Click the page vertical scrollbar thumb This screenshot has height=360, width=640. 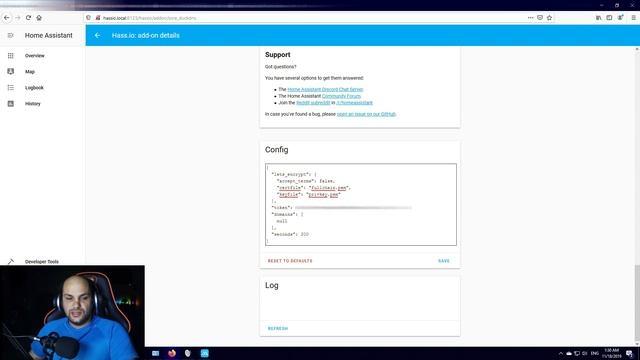pyautogui.click(x=637, y=303)
